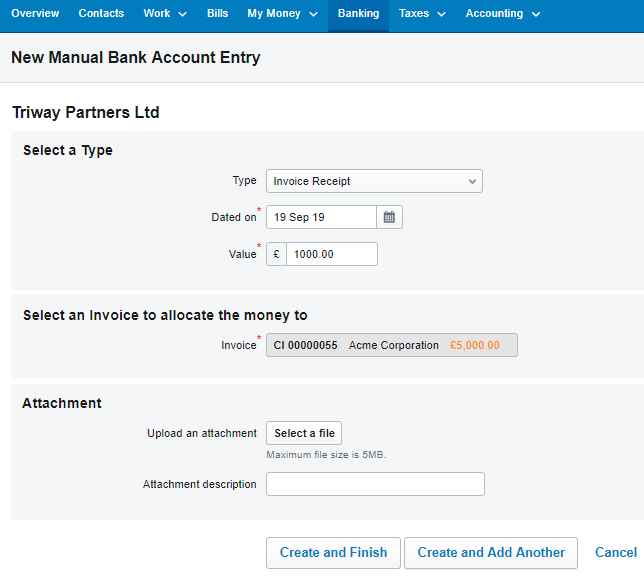
Task: Select invoice CI 00000055 Acme Corporation
Action: tap(392, 345)
